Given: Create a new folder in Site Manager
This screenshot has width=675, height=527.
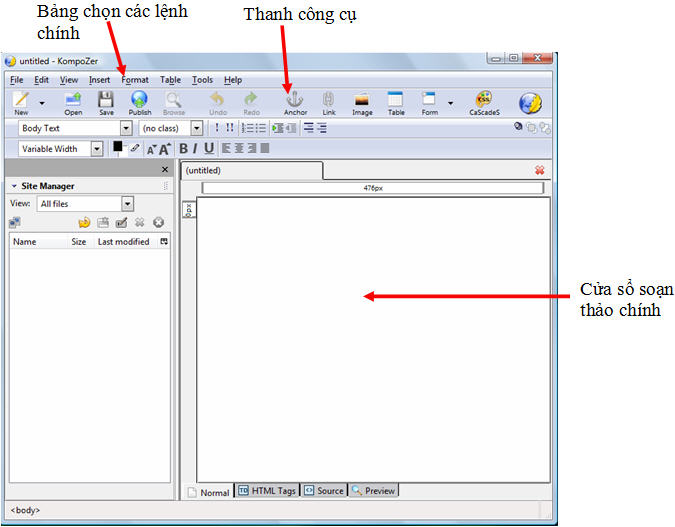Looking at the screenshot, I should [x=103, y=223].
